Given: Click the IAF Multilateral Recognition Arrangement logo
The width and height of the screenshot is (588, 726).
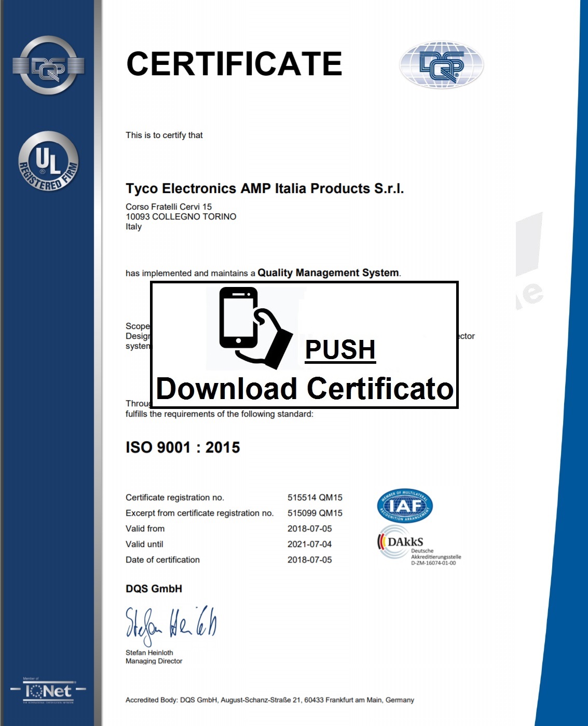Looking at the screenshot, I should click(x=405, y=506).
